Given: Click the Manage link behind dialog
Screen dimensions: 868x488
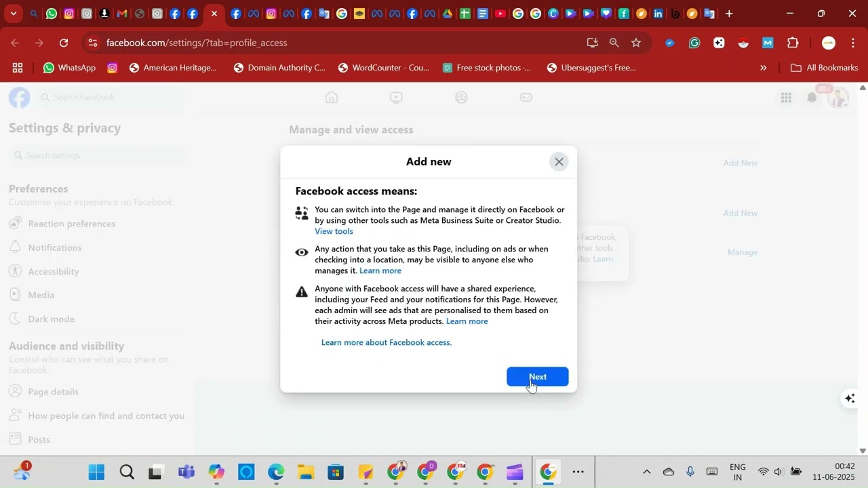Looking at the screenshot, I should coord(743,252).
